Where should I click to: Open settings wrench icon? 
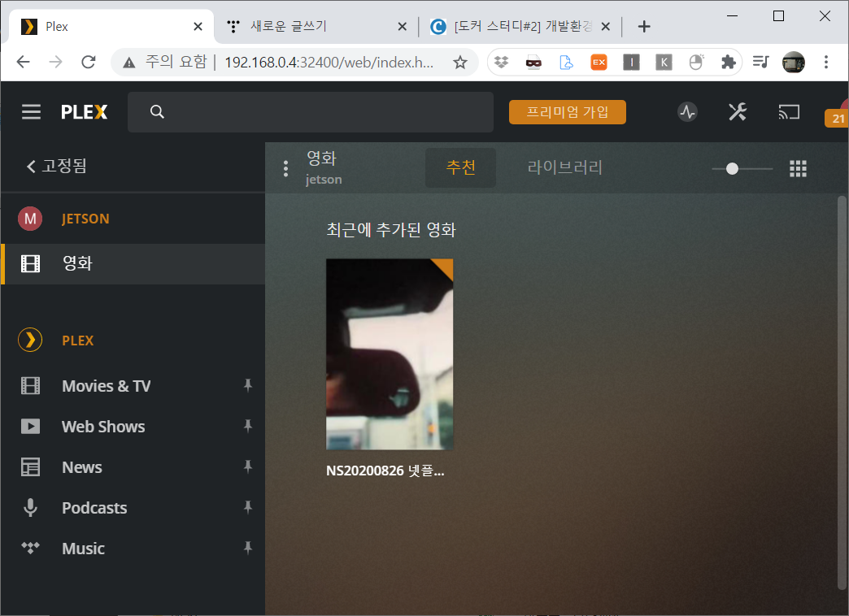(x=737, y=112)
